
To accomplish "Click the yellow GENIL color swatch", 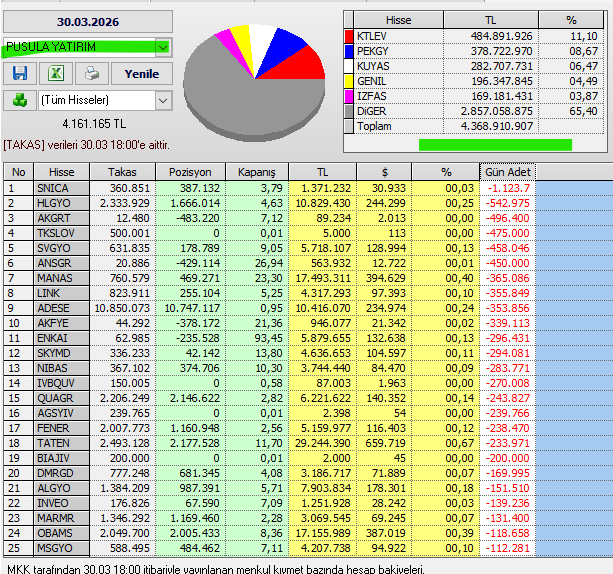I will (x=349, y=81).
